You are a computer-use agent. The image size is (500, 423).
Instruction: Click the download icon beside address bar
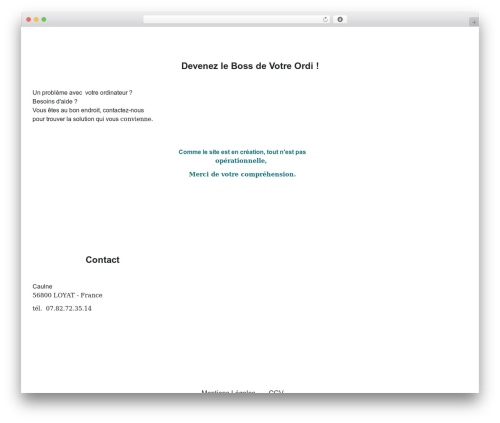[x=340, y=19]
